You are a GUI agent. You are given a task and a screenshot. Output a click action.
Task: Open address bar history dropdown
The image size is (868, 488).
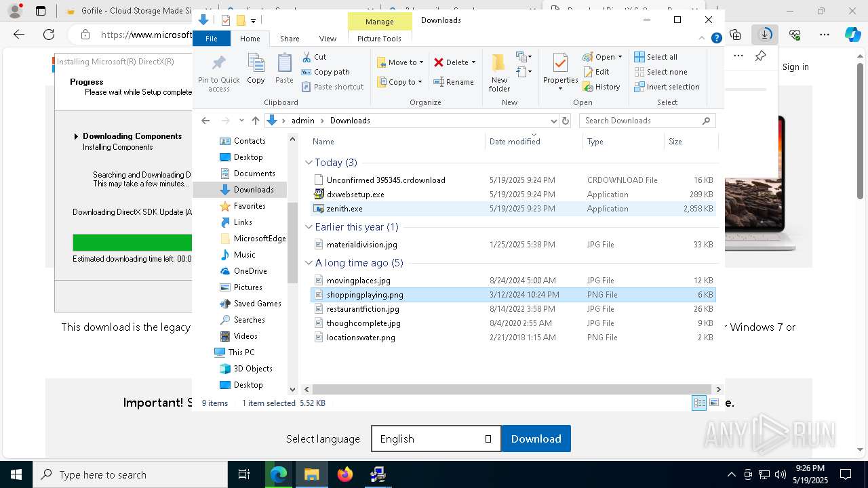tap(553, 121)
